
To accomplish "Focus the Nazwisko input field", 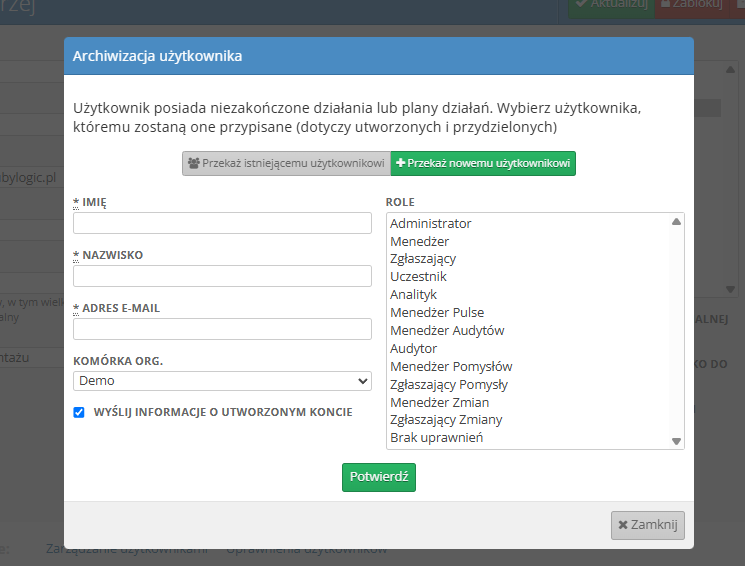I will coord(222,276).
